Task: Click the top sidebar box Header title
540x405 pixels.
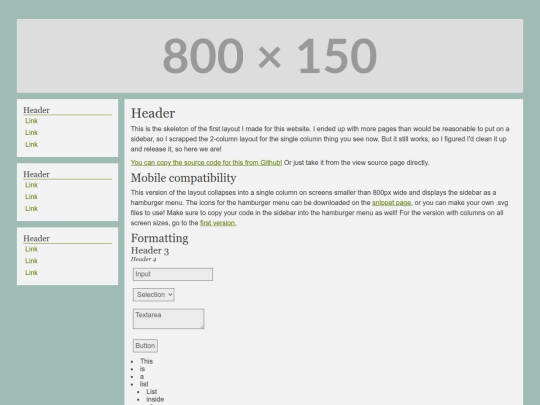Action: tap(37, 110)
